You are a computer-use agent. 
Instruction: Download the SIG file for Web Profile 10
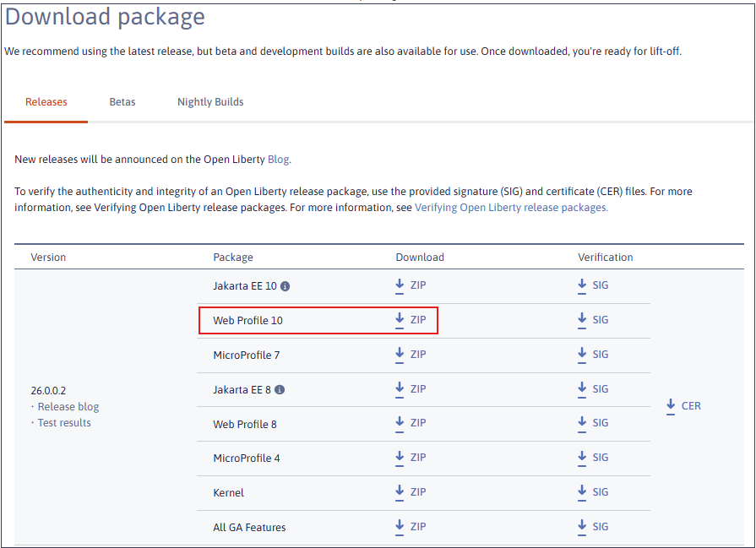pyautogui.click(x=593, y=320)
